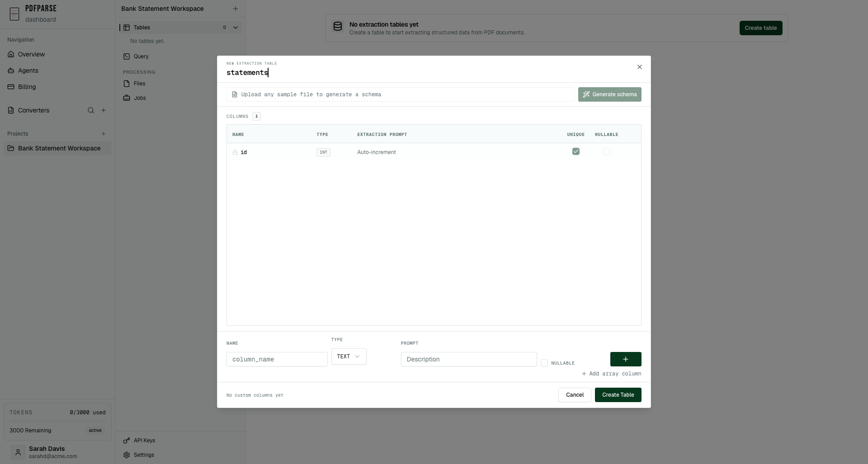
Task: Open the Converters section
Action: [34, 110]
